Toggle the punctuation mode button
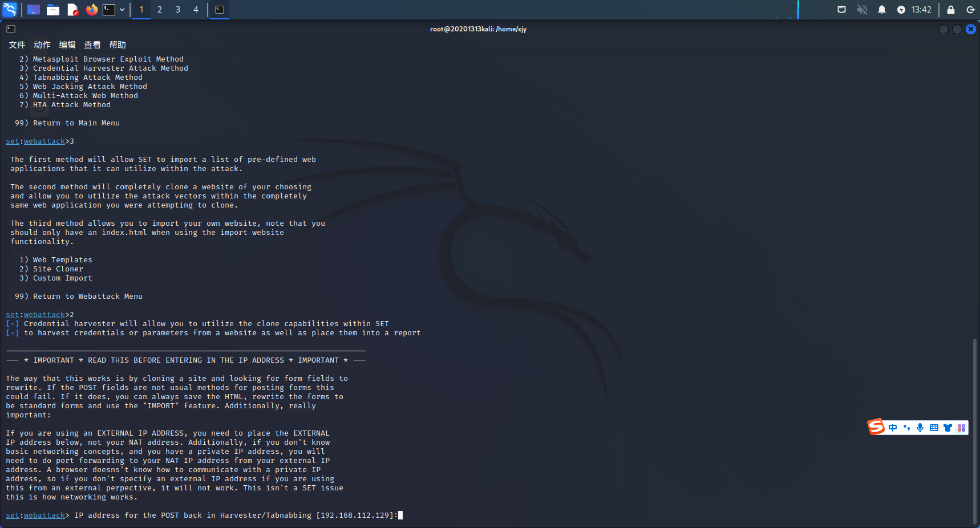Image resolution: width=980 pixels, height=528 pixels. tap(906, 428)
